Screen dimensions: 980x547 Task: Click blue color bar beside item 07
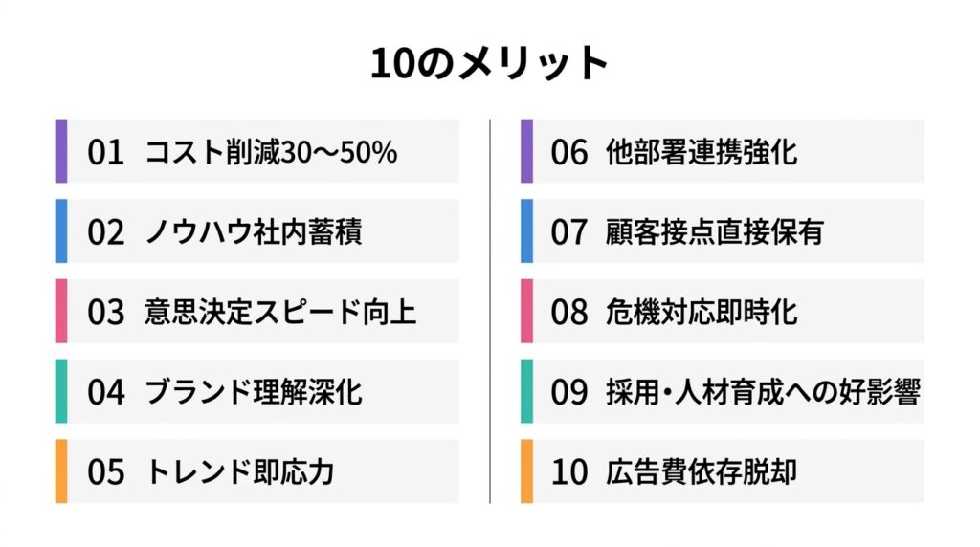point(527,231)
